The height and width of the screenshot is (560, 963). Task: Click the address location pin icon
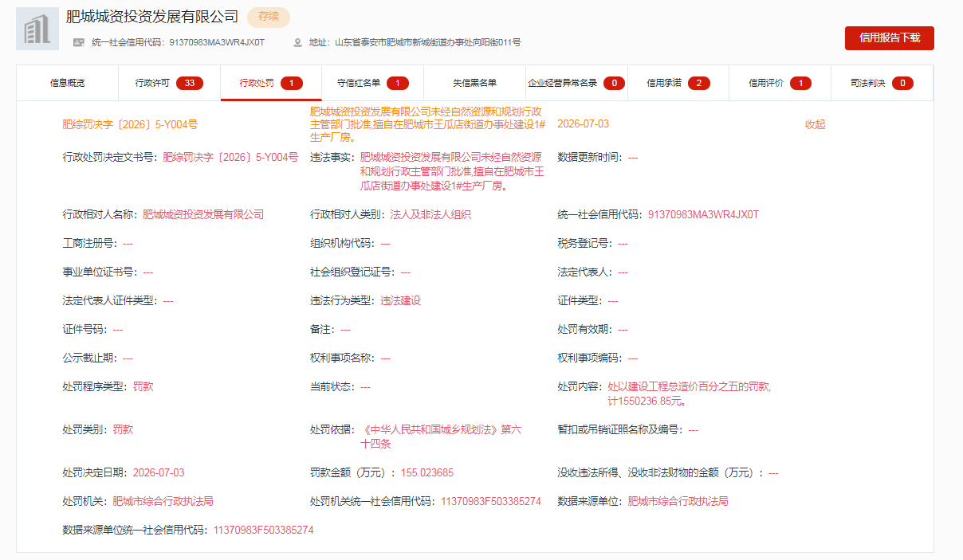tap(298, 42)
